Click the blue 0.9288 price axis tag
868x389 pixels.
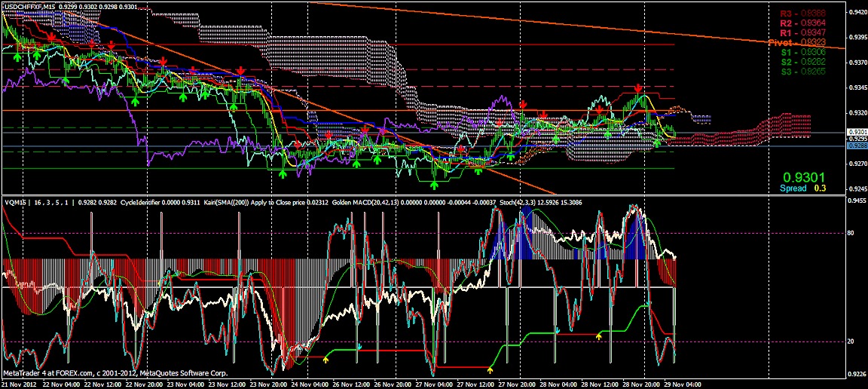857,145
